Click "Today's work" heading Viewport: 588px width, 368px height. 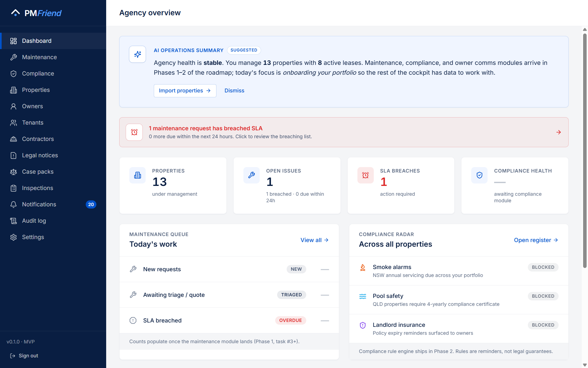pyautogui.click(x=153, y=244)
